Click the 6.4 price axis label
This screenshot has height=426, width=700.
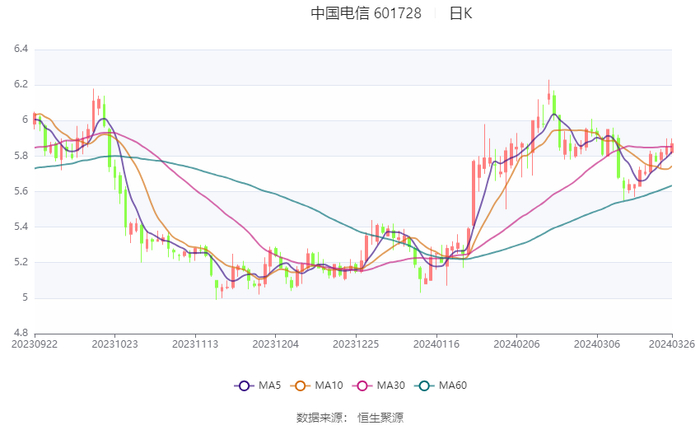(21, 49)
